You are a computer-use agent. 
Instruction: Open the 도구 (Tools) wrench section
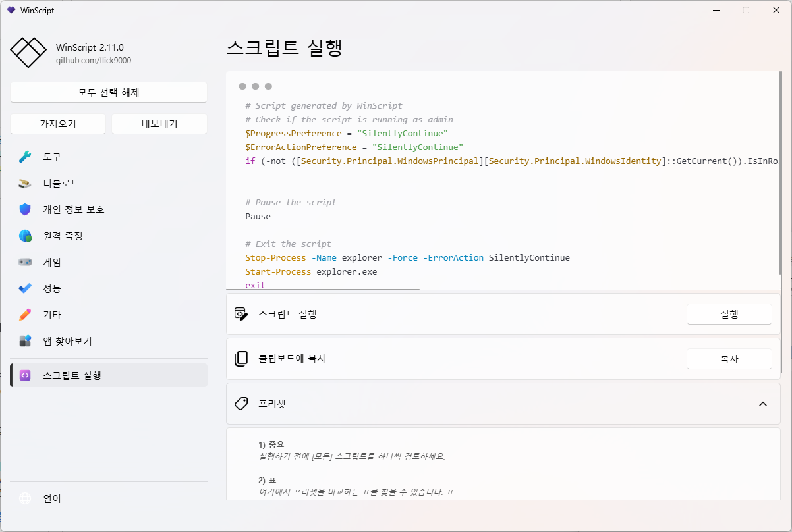click(25, 157)
